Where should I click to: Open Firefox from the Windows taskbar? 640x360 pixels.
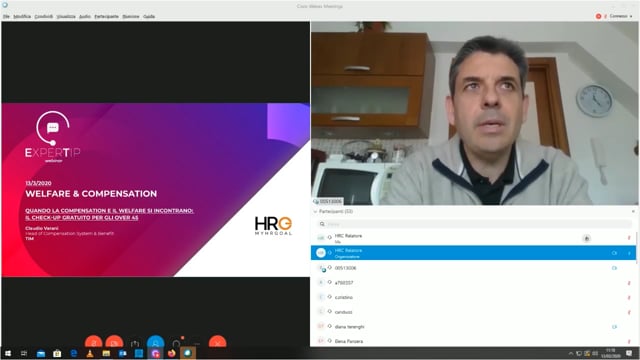(x=171, y=353)
